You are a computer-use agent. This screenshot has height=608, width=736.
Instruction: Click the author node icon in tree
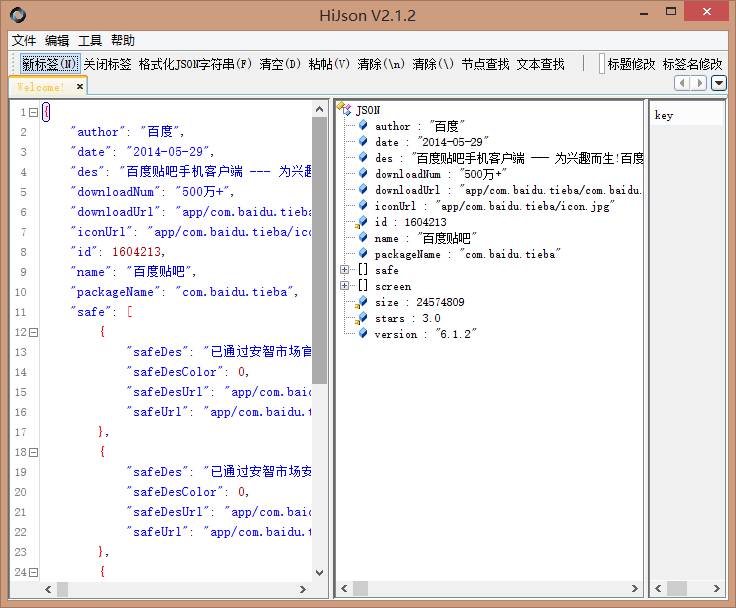(x=363, y=125)
